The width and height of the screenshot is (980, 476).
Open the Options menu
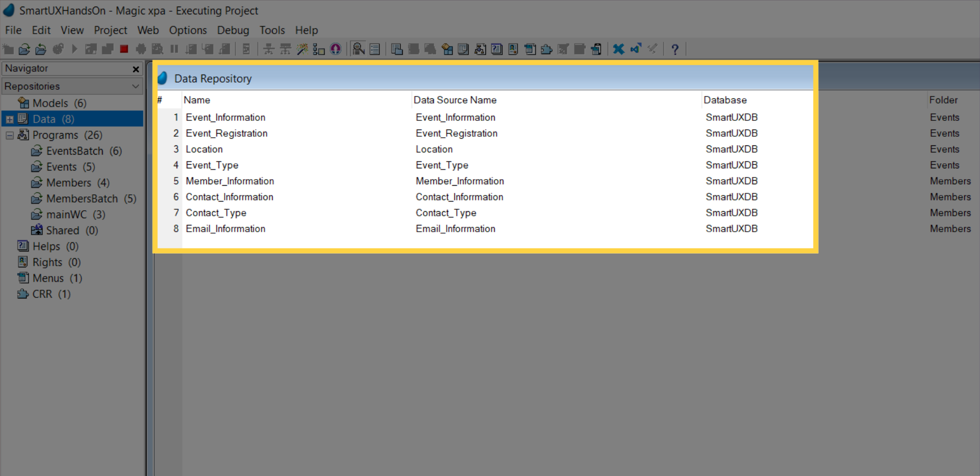tap(188, 30)
